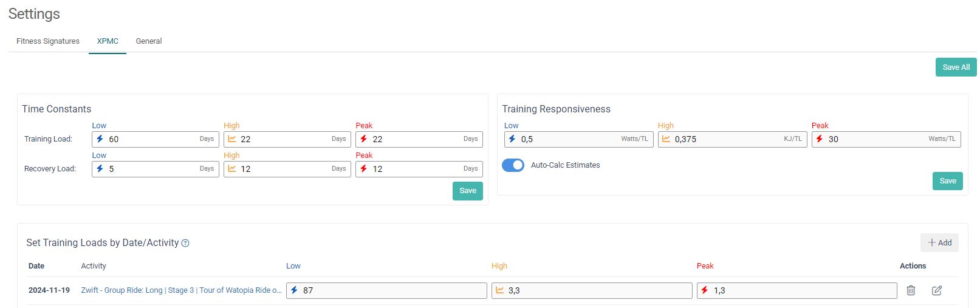Open the General settings tab
This screenshot has height=308, width=980.
coord(149,41)
